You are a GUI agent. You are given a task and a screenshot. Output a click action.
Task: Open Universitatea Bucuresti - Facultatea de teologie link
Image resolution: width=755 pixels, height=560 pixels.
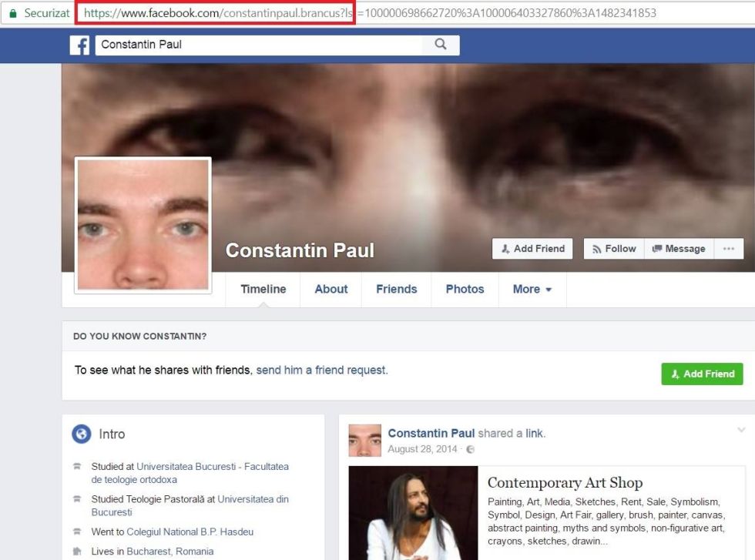(x=190, y=473)
